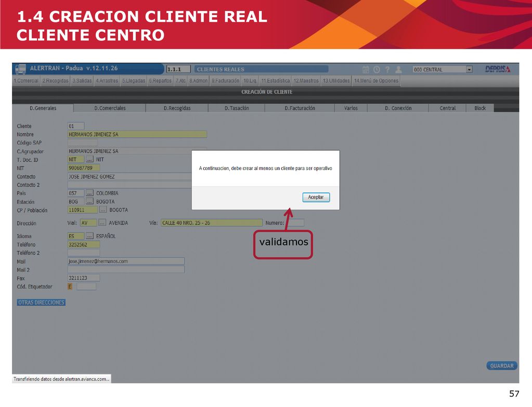Click the Mail field jose.jimenez@hermanos.com

pos(126,261)
